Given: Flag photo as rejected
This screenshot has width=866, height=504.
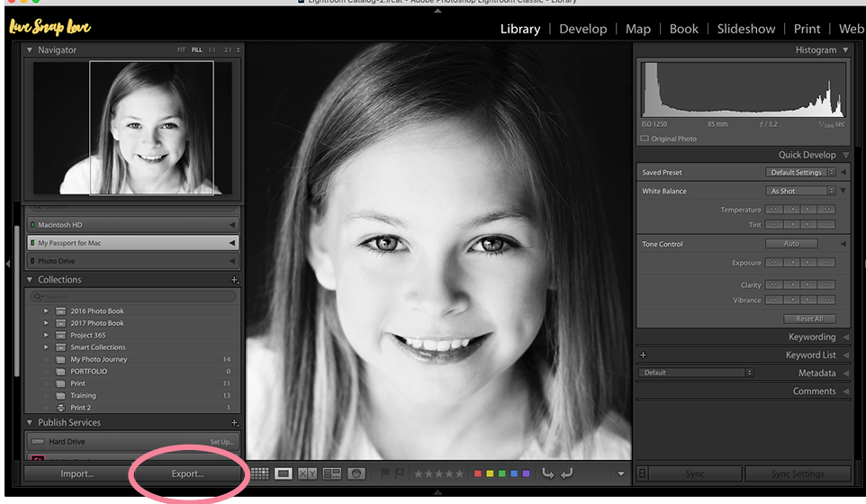Looking at the screenshot, I should (400, 473).
